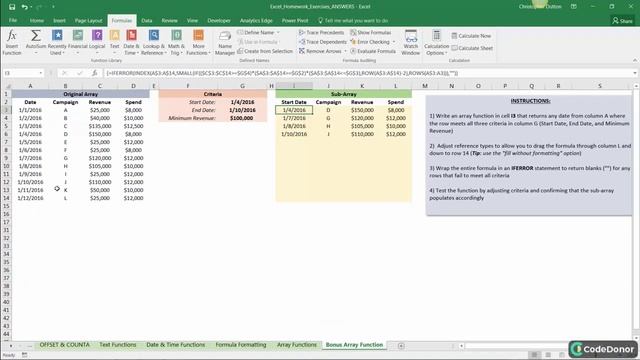Viewport: 640px width, 360px height.
Task: Open the Financial functions library
Action: (78, 42)
